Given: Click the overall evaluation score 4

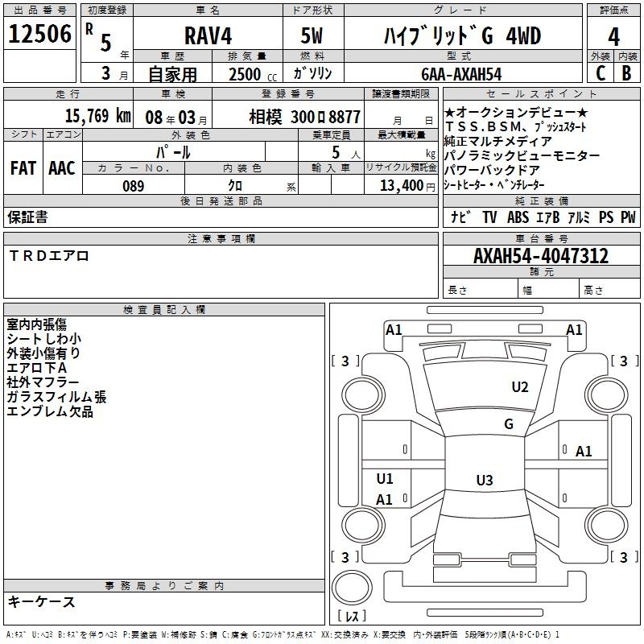Looking at the screenshot, I should click(x=613, y=36).
